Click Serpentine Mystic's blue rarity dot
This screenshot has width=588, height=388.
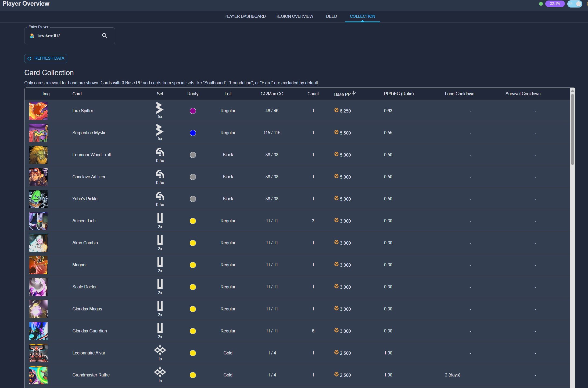tap(193, 133)
